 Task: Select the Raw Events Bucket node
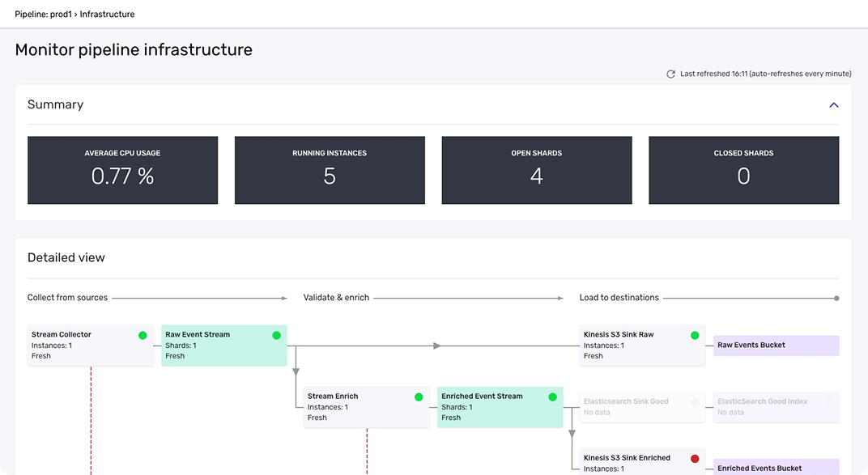coord(777,345)
